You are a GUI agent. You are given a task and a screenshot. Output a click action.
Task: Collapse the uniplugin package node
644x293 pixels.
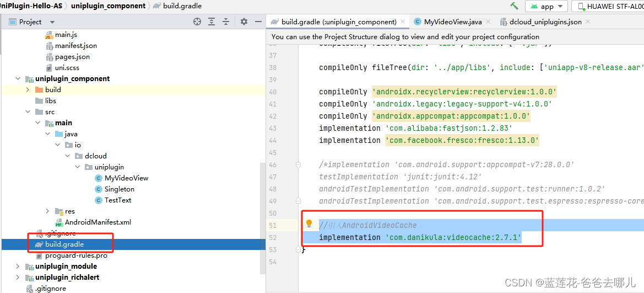pyautogui.click(x=77, y=167)
